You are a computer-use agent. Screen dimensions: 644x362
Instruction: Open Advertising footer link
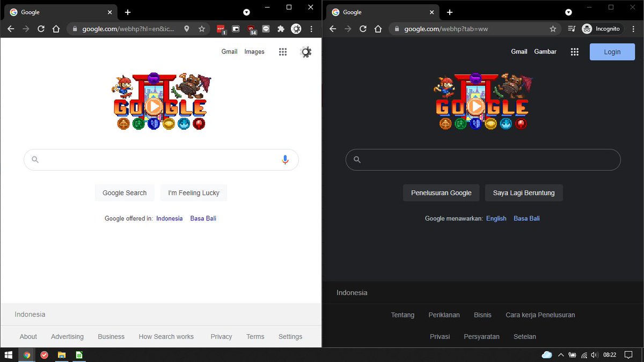point(67,337)
